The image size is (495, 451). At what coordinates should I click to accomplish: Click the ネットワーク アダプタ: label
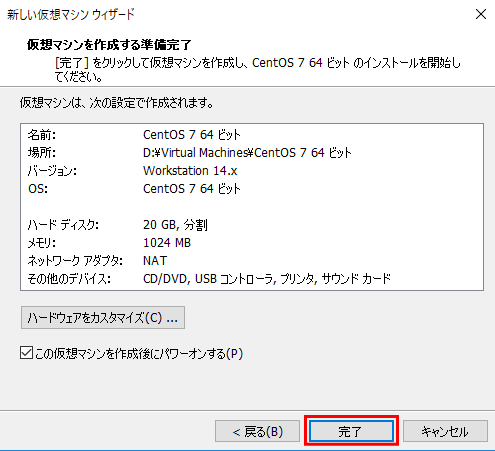click(x=75, y=261)
